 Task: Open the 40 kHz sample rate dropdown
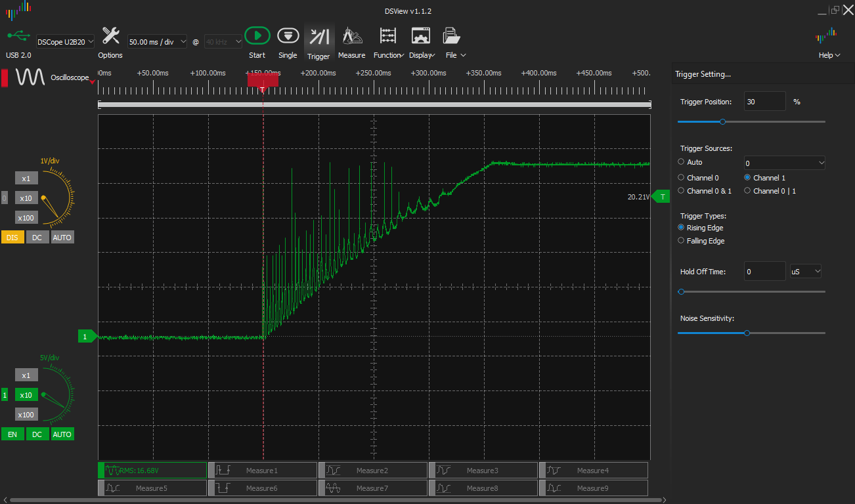click(225, 41)
